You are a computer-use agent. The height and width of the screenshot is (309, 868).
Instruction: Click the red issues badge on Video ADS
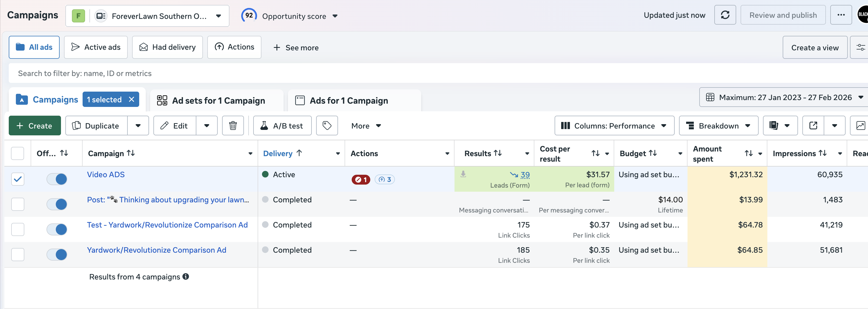click(360, 180)
